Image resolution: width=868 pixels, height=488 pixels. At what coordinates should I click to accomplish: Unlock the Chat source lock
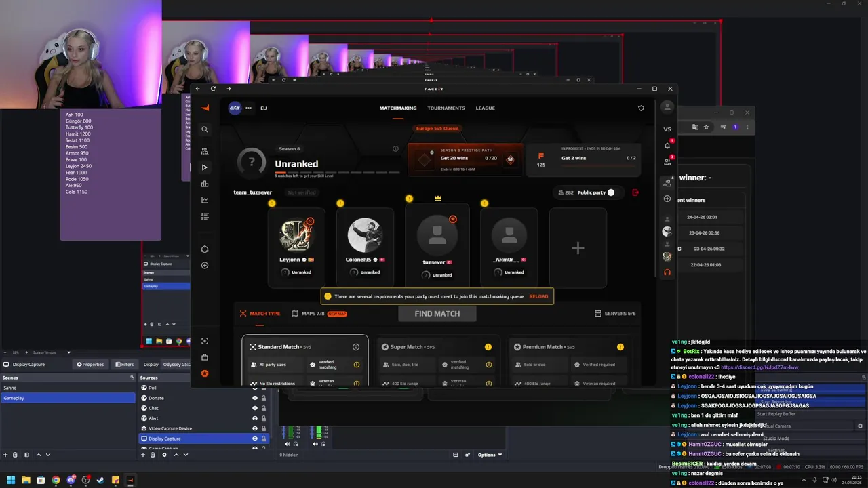264,408
